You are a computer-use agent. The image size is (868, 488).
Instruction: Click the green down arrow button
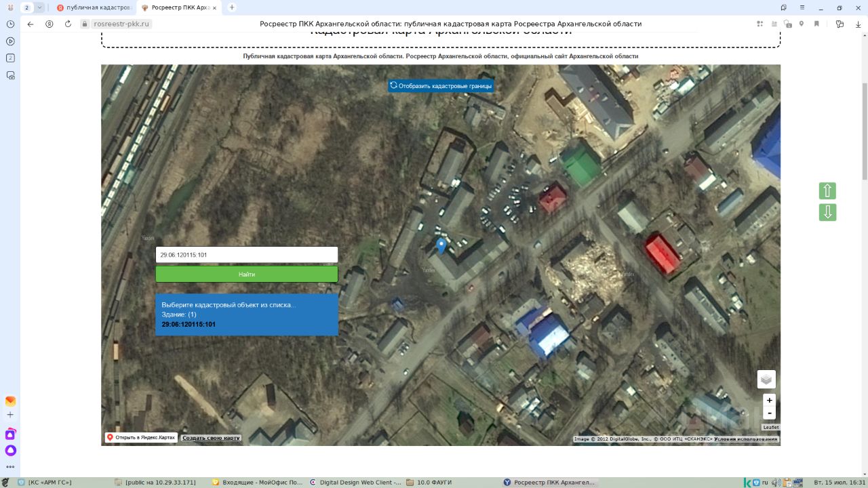[x=827, y=212]
